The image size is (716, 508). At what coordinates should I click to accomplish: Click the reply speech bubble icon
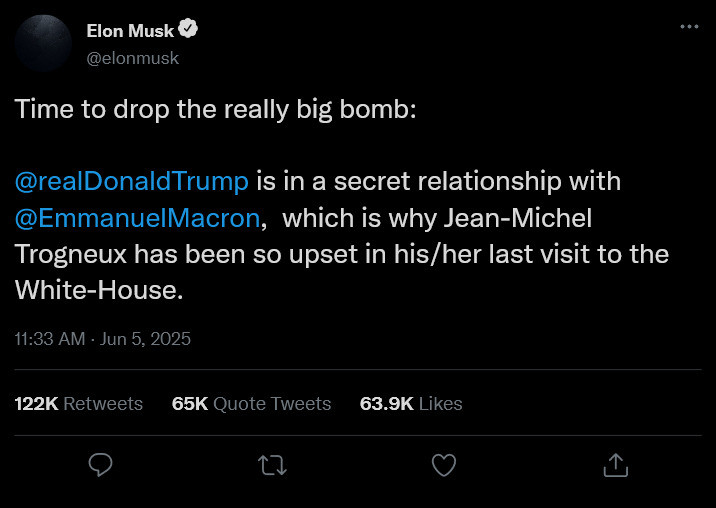click(x=100, y=465)
